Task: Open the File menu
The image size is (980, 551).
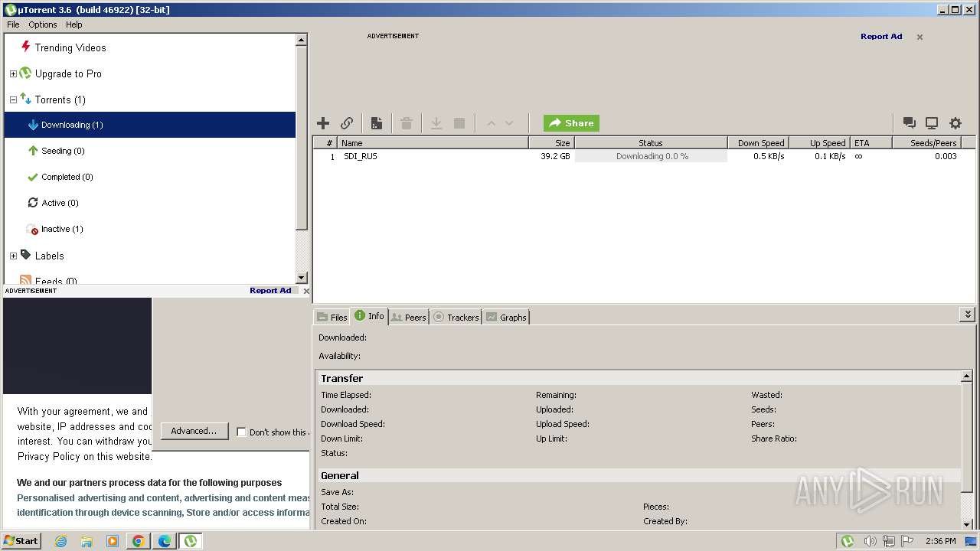Action: 13,24
